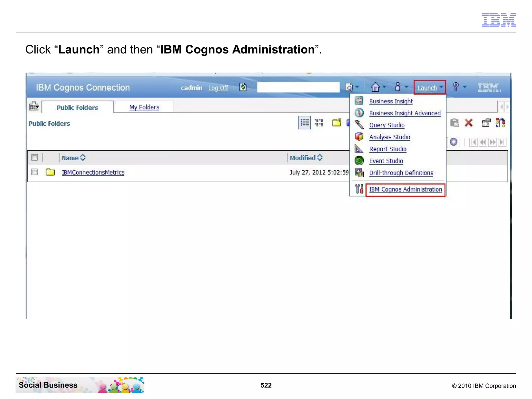Check the IBMConnectionsMetrics row checkbox
The width and height of the screenshot is (532, 399).
click(x=35, y=172)
